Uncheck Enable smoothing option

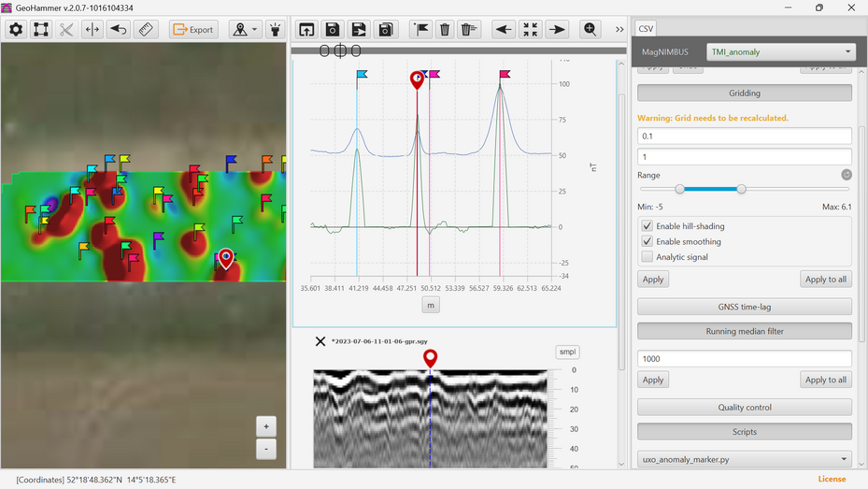647,241
